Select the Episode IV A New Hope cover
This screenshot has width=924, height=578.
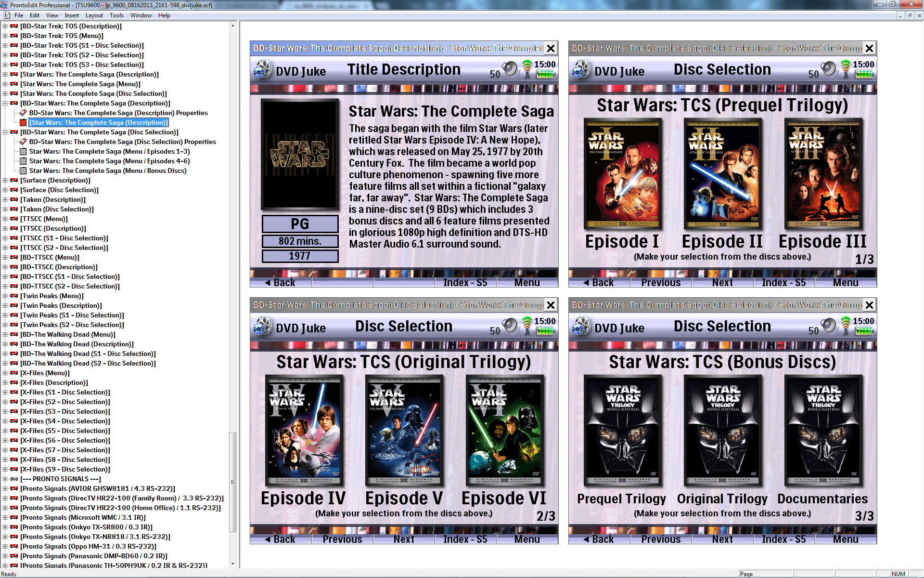click(304, 430)
